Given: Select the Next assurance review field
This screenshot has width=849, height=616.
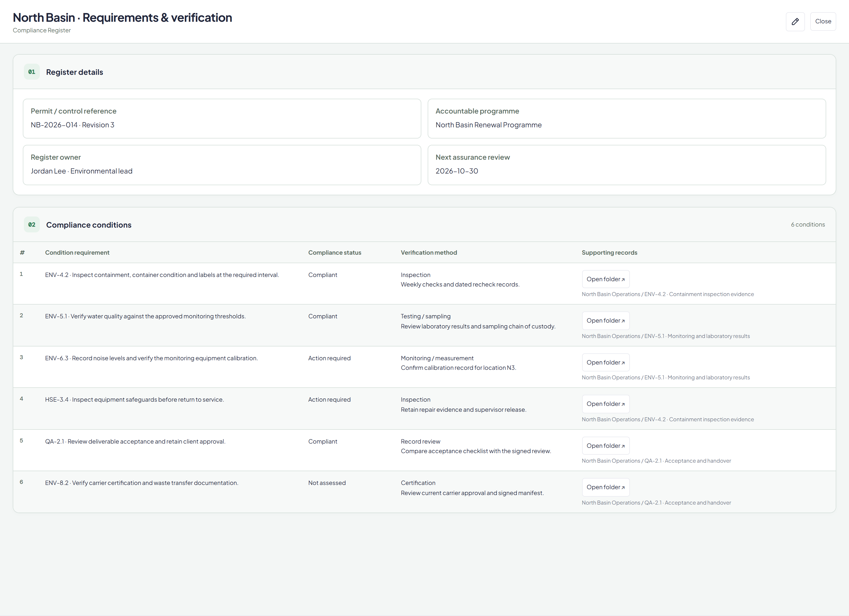Looking at the screenshot, I should coord(627,165).
